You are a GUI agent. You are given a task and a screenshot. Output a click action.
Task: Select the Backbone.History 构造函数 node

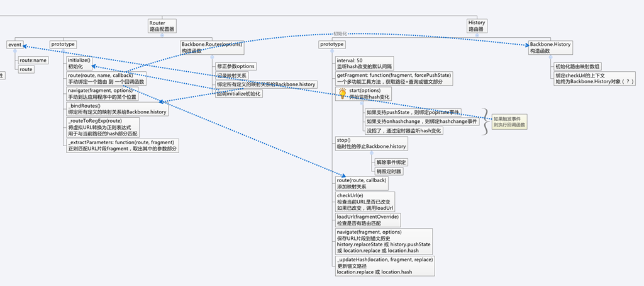click(550, 47)
